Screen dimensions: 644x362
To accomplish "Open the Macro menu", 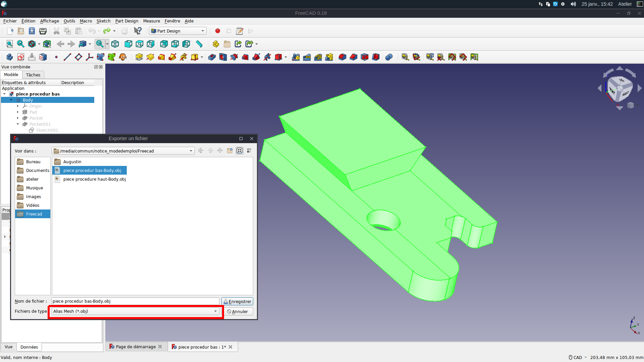I will [x=86, y=21].
